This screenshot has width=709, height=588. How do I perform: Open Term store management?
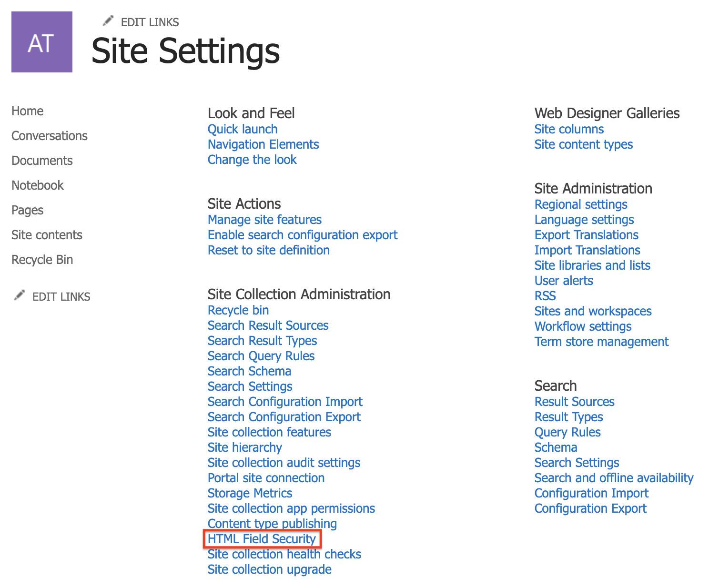601,342
